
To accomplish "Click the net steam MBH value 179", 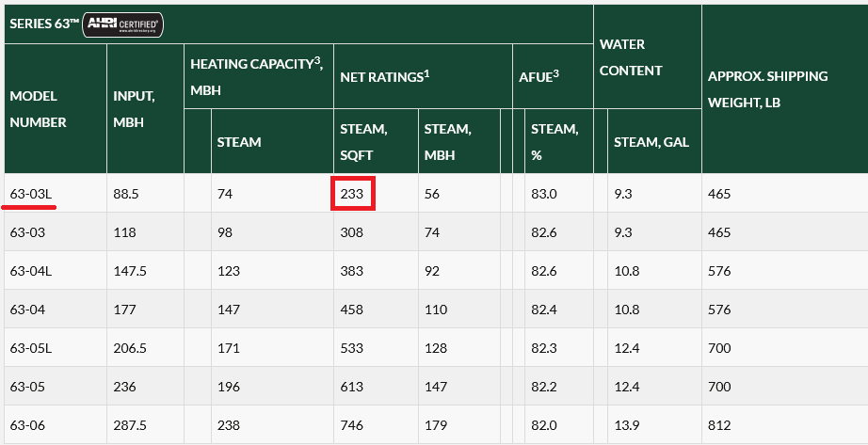I will (x=436, y=425).
